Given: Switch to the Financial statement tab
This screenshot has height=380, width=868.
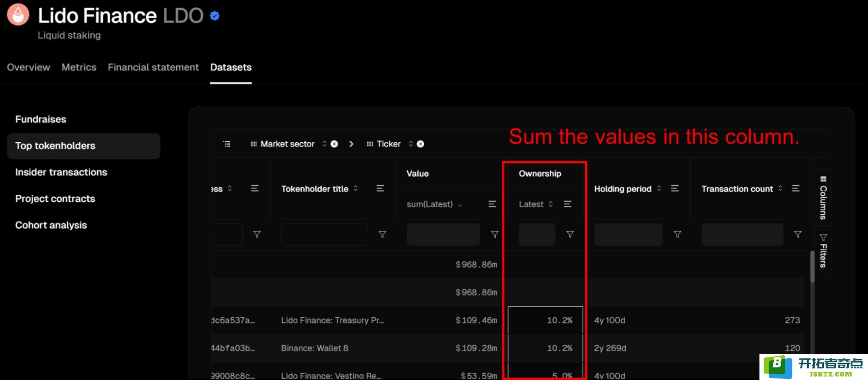Looking at the screenshot, I should [153, 67].
